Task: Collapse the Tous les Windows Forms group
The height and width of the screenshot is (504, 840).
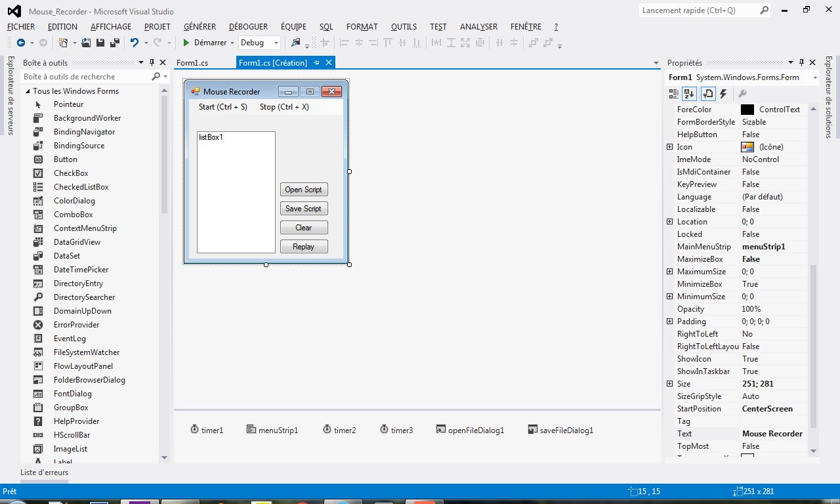Action: pos(28,91)
